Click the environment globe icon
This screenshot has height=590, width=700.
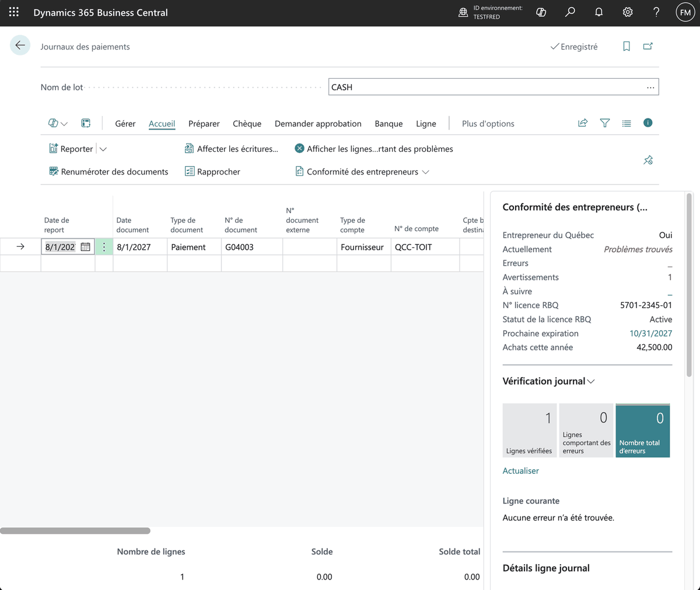coord(463,12)
